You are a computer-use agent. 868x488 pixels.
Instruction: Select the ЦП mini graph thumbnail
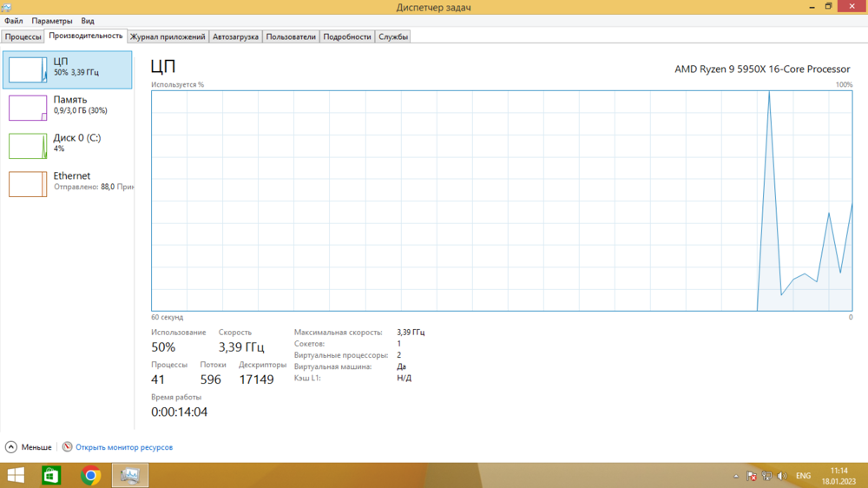[28, 70]
